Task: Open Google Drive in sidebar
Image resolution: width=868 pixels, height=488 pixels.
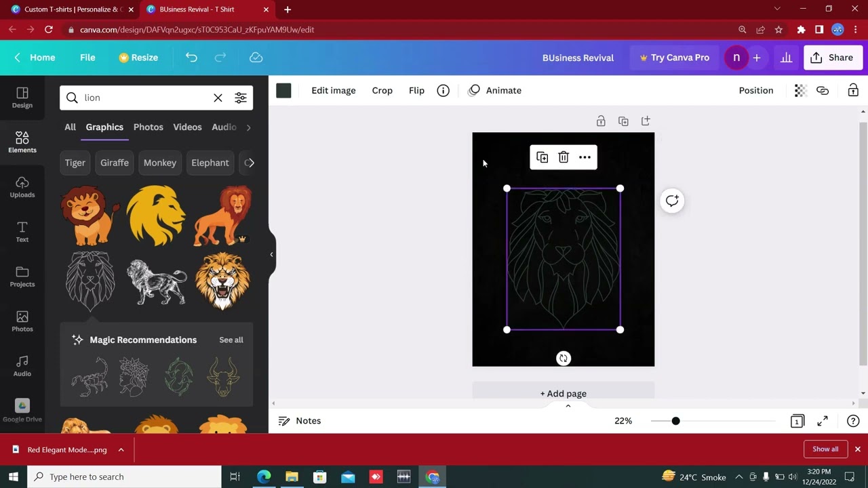Action: (x=22, y=411)
